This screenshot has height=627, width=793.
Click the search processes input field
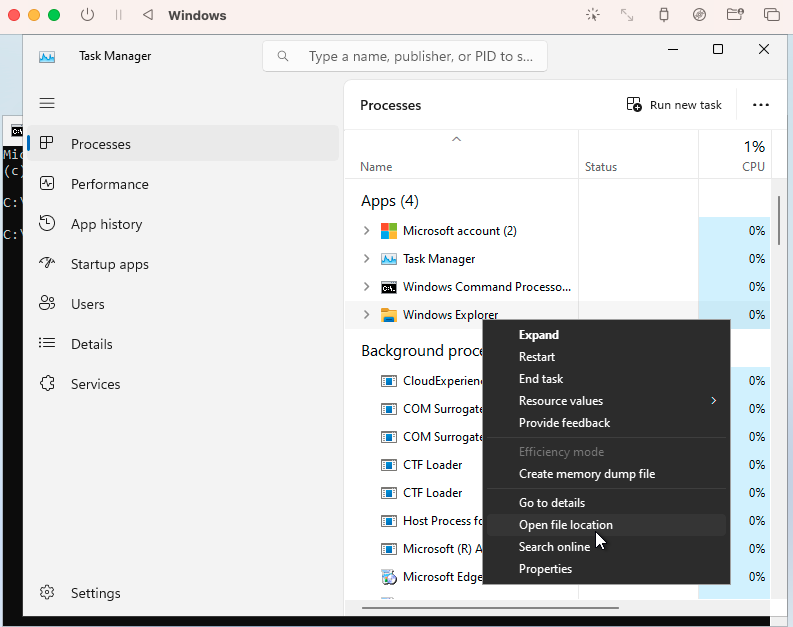coord(405,56)
